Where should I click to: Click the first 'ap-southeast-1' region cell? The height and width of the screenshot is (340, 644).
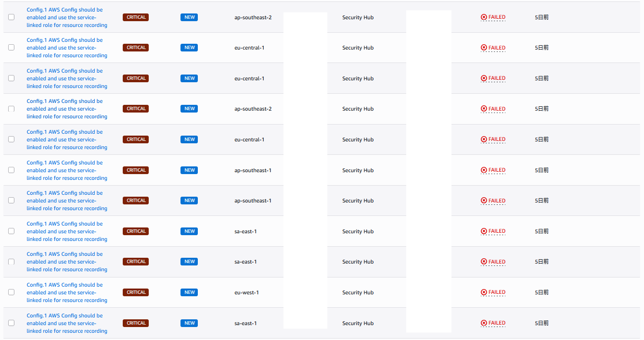point(253,170)
